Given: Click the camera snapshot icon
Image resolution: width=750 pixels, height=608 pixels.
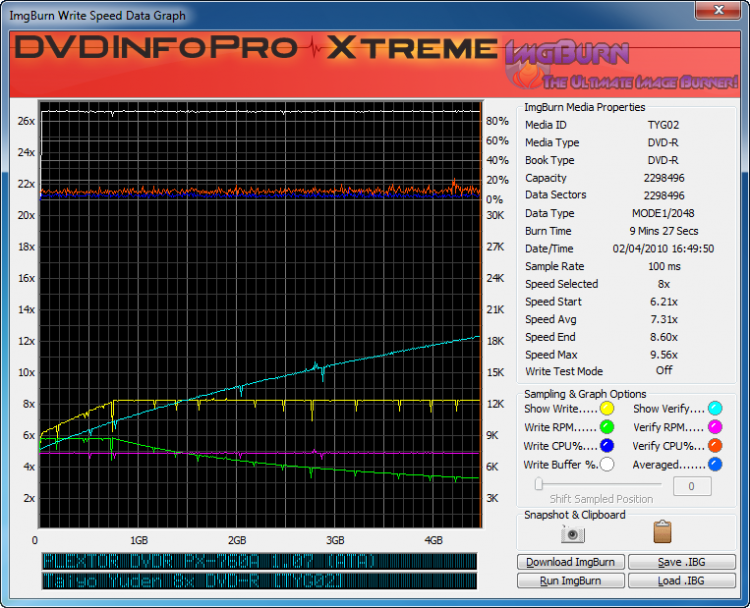Looking at the screenshot, I should 573,533.
